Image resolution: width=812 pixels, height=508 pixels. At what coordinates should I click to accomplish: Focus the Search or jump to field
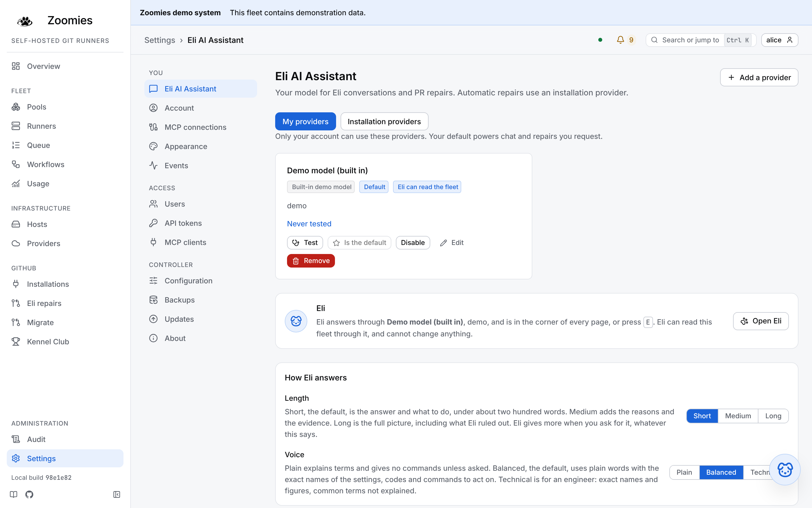(x=701, y=40)
